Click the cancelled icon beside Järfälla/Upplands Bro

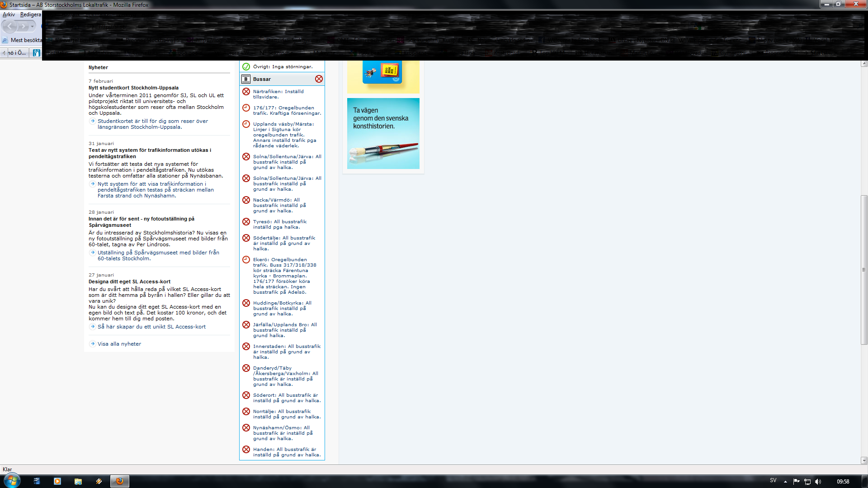(246, 325)
